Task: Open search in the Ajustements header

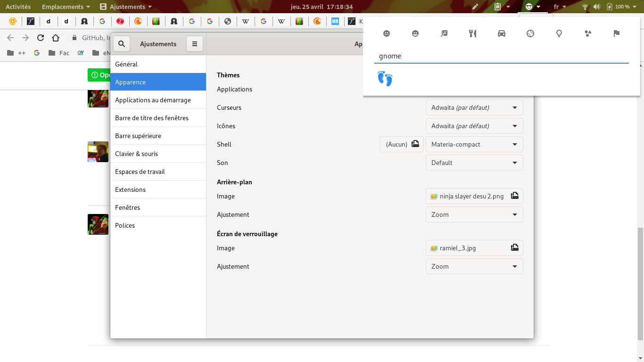Action: coord(122,43)
